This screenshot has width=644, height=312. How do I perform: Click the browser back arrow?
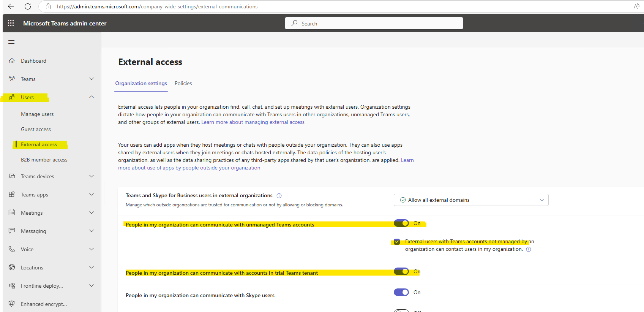[x=11, y=6]
